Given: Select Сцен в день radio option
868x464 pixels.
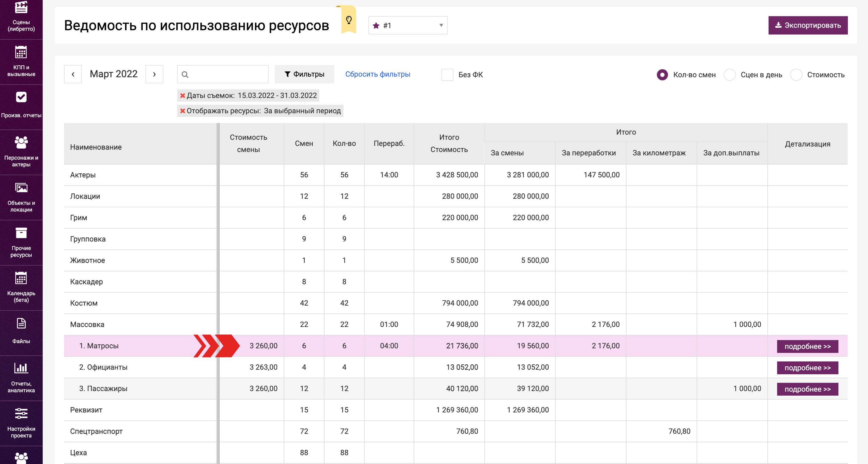Looking at the screenshot, I should [x=730, y=74].
